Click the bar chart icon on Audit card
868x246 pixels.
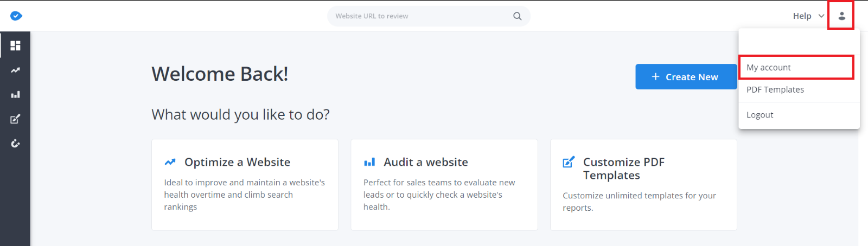point(369,162)
